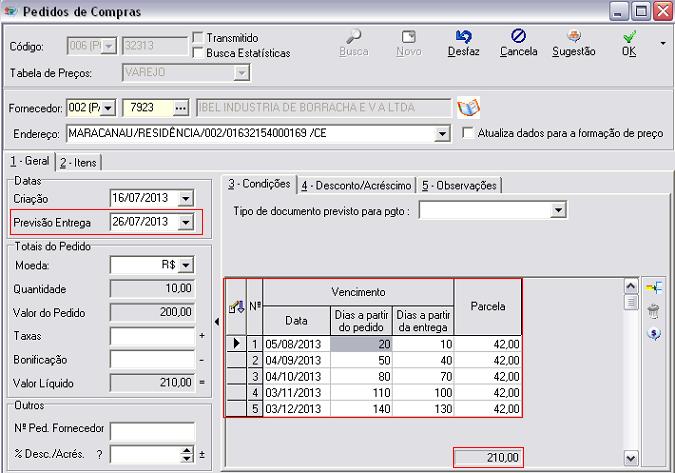
Task: Toggle the Busca Estatísticas checkbox
Action: 198,52
